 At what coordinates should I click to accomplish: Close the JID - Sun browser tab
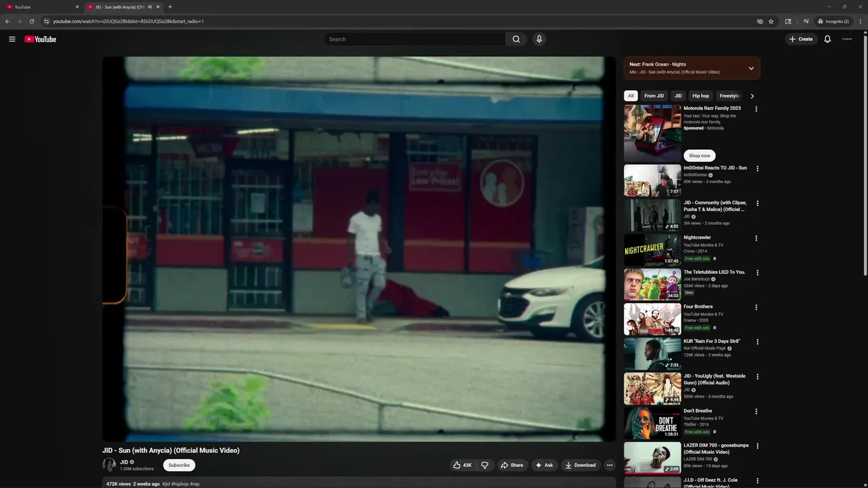point(158,7)
